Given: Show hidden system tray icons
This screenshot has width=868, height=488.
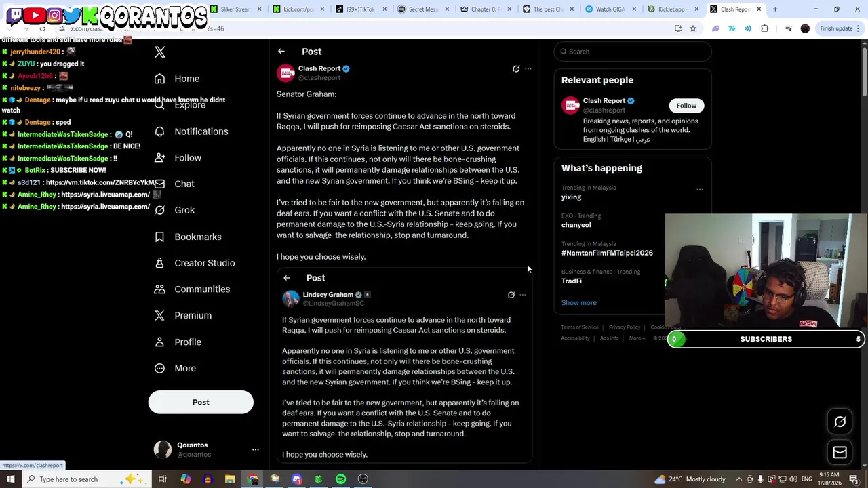Looking at the screenshot, I should tap(739, 479).
